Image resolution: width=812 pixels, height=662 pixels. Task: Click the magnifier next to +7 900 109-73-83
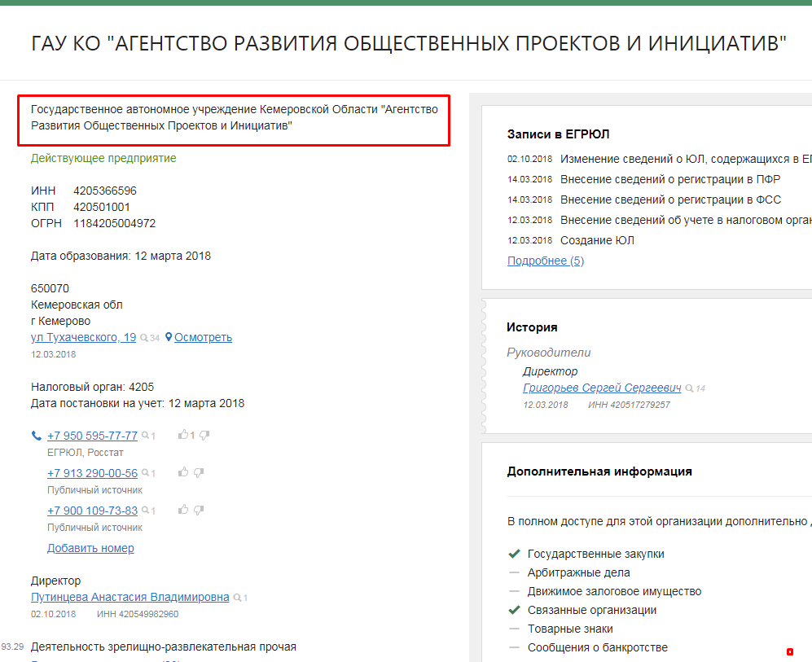[146, 510]
